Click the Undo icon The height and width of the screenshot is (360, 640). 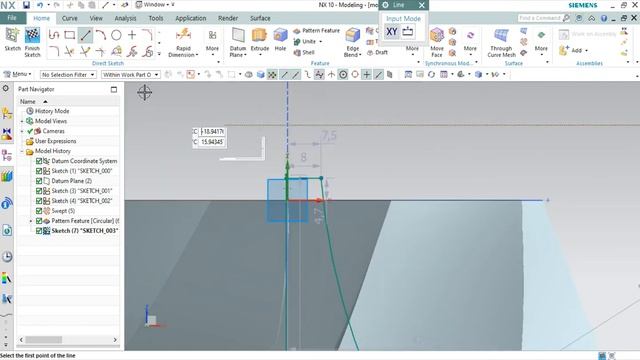(x=40, y=5)
